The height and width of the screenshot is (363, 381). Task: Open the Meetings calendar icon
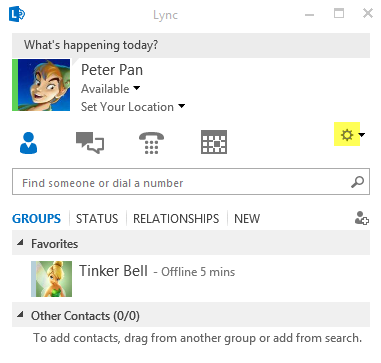214,142
